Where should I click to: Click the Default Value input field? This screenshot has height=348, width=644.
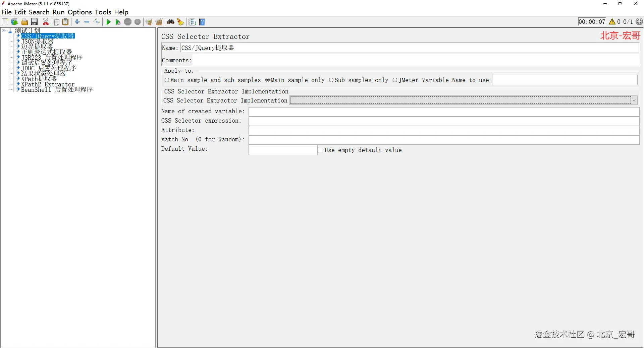coord(283,150)
